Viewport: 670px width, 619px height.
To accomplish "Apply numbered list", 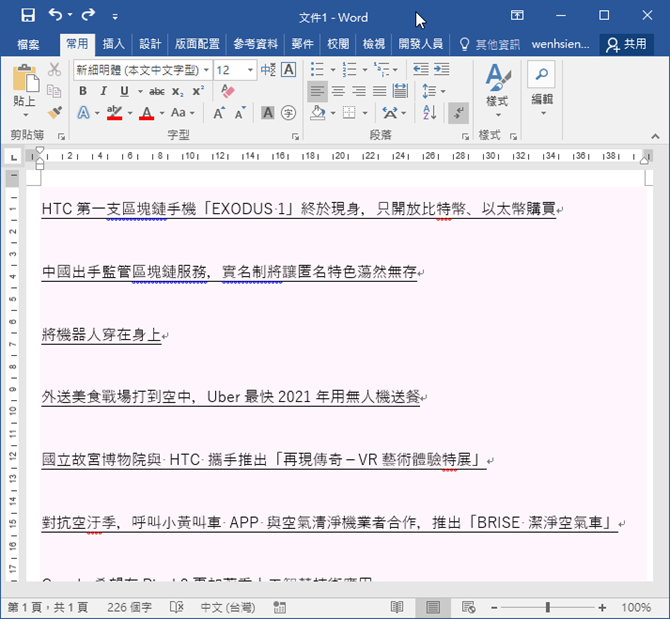I will pos(350,69).
